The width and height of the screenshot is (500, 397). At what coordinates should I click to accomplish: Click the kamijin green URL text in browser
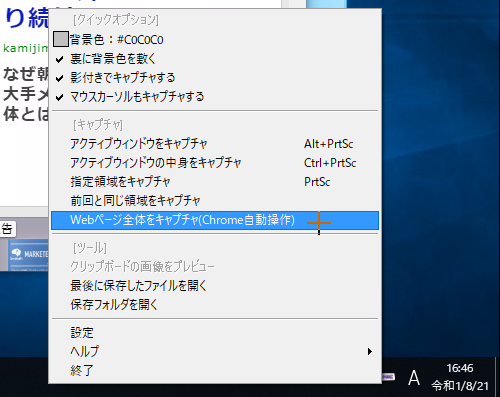click(x=26, y=49)
